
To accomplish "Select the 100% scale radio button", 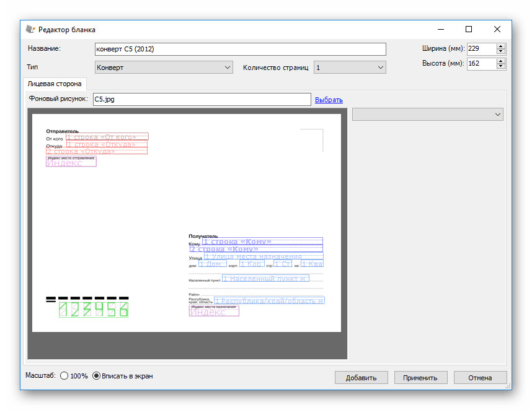I will click(x=64, y=376).
